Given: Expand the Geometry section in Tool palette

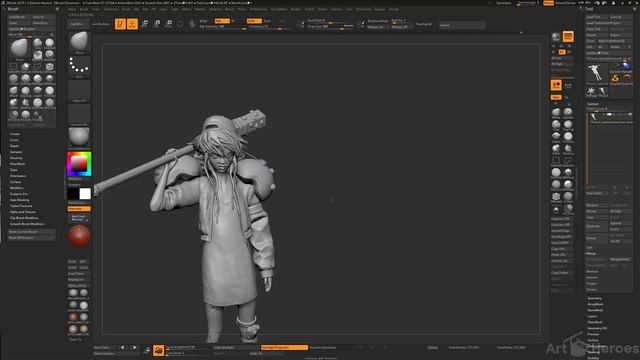Looking at the screenshot, I should pyautogui.click(x=595, y=298).
